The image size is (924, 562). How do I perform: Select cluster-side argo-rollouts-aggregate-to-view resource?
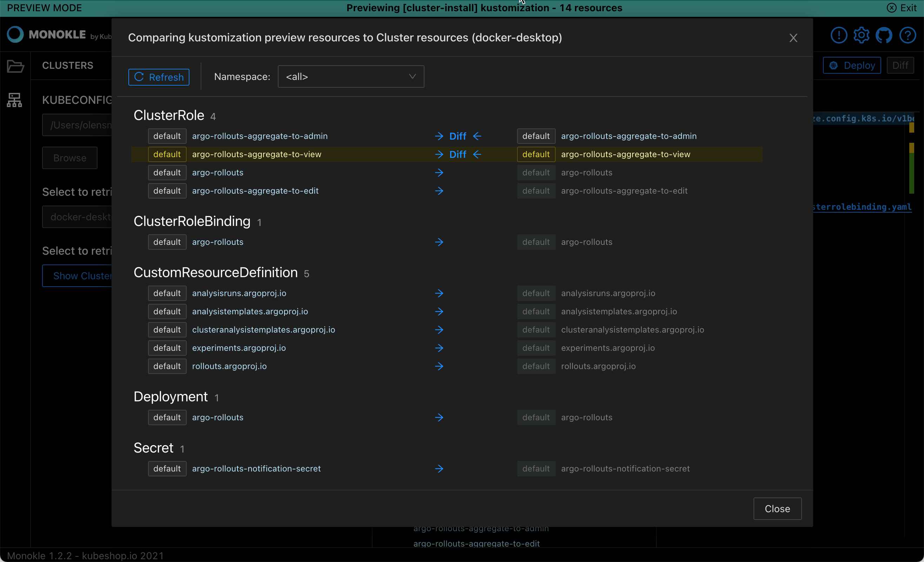tap(625, 154)
